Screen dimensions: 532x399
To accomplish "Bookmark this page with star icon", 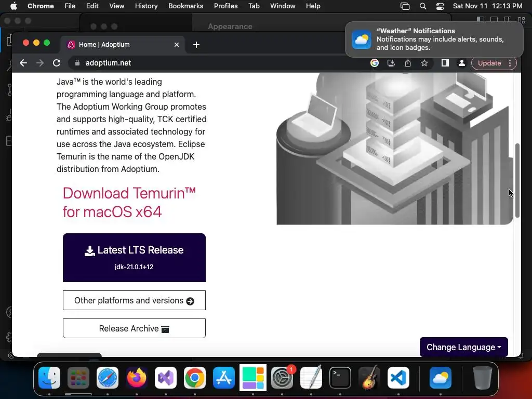I will tap(424, 63).
